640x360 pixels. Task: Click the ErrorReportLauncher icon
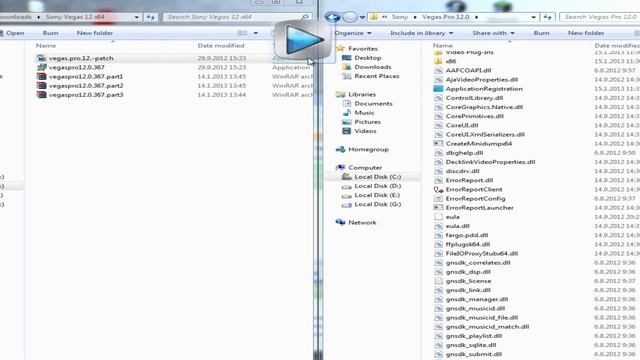[x=438, y=208]
